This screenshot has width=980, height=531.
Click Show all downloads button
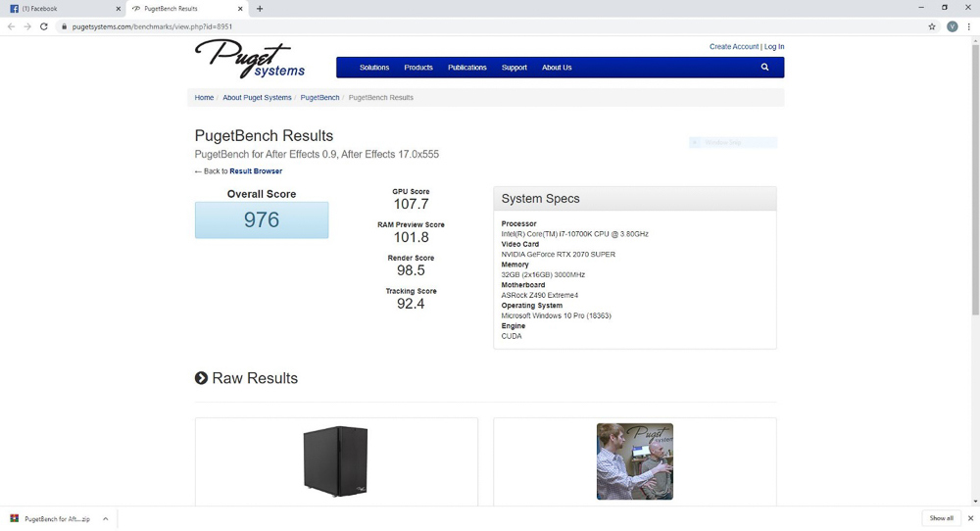941,518
